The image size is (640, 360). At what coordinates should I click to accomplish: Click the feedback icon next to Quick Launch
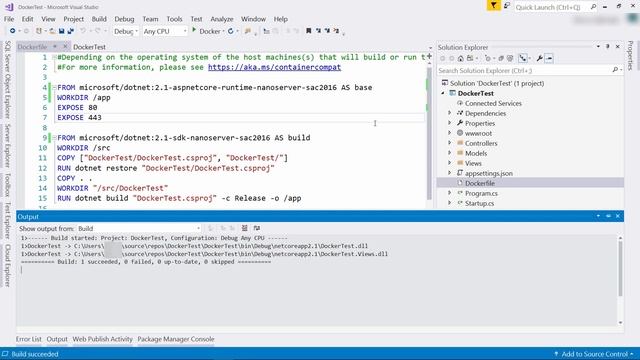tap(507, 6)
